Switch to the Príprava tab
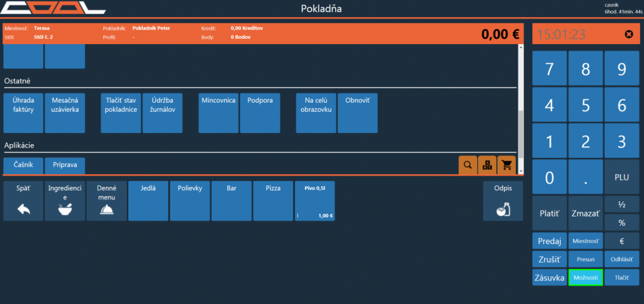644x304 pixels. [x=64, y=166]
